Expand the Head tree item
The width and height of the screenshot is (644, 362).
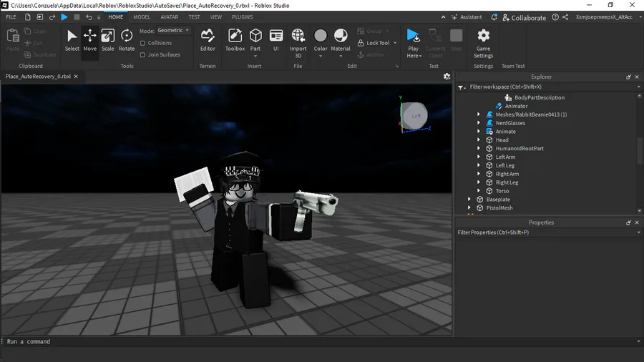(x=479, y=140)
